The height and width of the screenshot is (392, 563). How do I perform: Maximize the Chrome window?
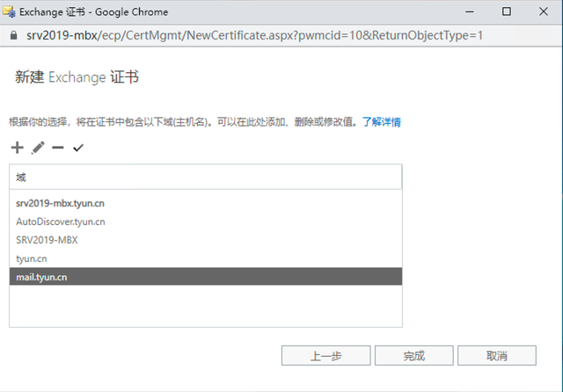pos(507,11)
